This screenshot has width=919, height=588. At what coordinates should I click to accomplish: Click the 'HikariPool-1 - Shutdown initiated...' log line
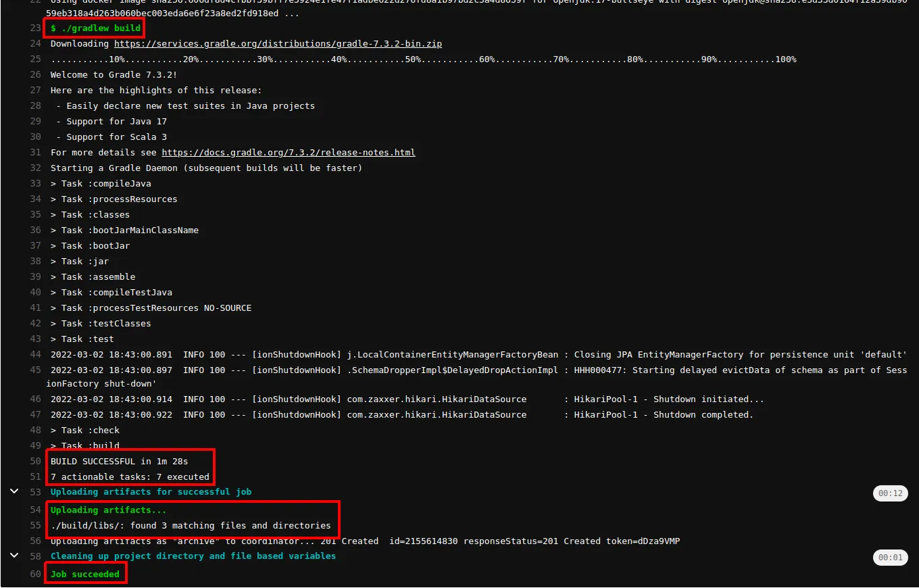tap(407, 399)
